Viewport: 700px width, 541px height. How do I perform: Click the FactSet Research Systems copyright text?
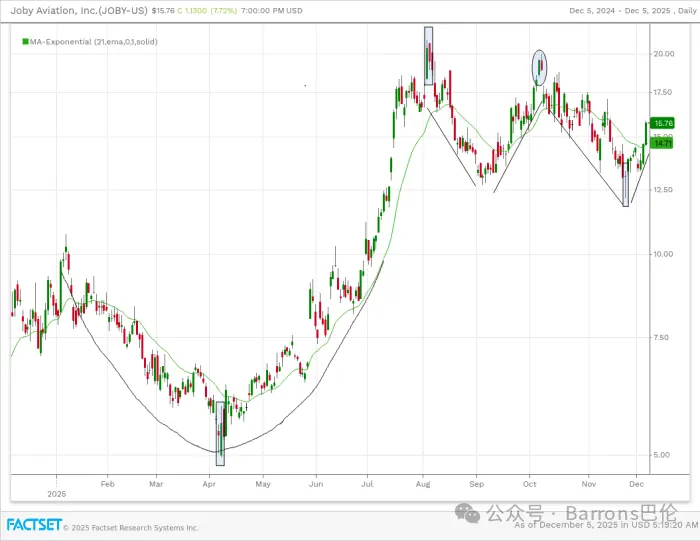click(x=132, y=527)
